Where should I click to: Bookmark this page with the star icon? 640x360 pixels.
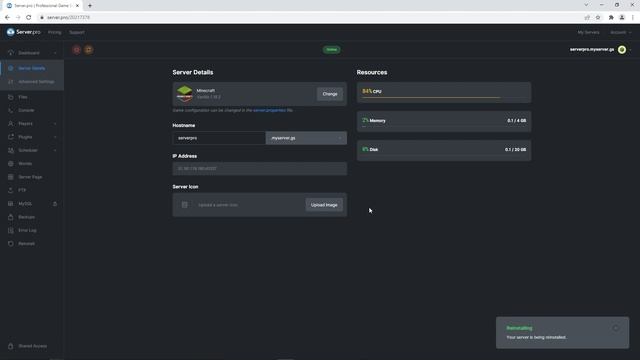[598, 18]
